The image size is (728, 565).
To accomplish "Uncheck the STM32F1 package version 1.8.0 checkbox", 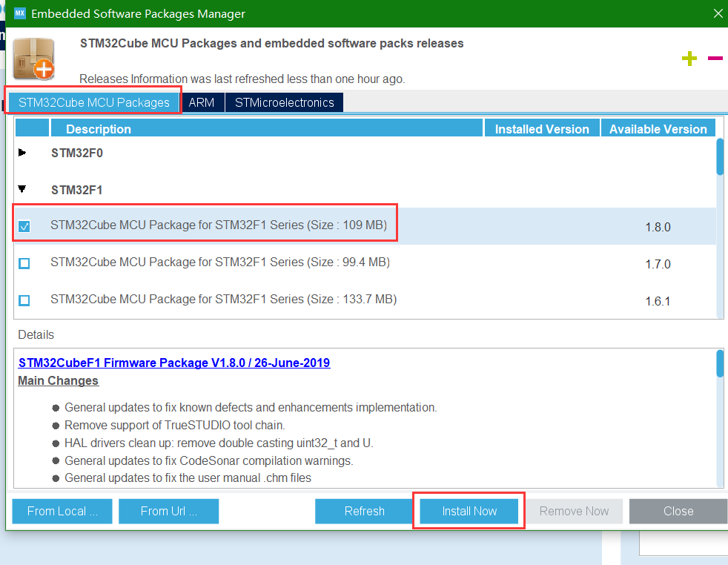I will click(24, 226).
